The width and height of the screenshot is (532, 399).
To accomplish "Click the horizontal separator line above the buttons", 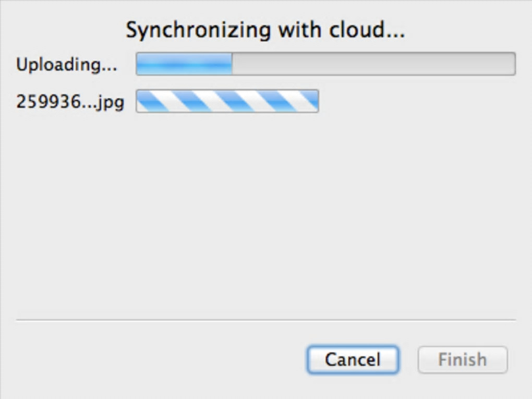I will tap(265, 319).
